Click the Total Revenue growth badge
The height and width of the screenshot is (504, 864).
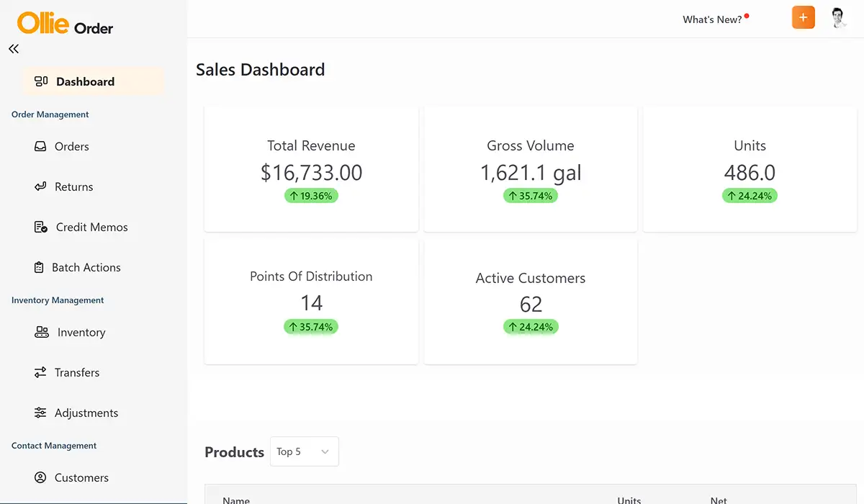(x=311, y=195)
